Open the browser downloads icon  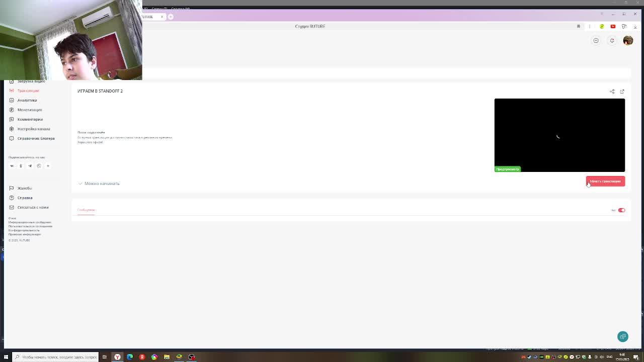[635, 26]
